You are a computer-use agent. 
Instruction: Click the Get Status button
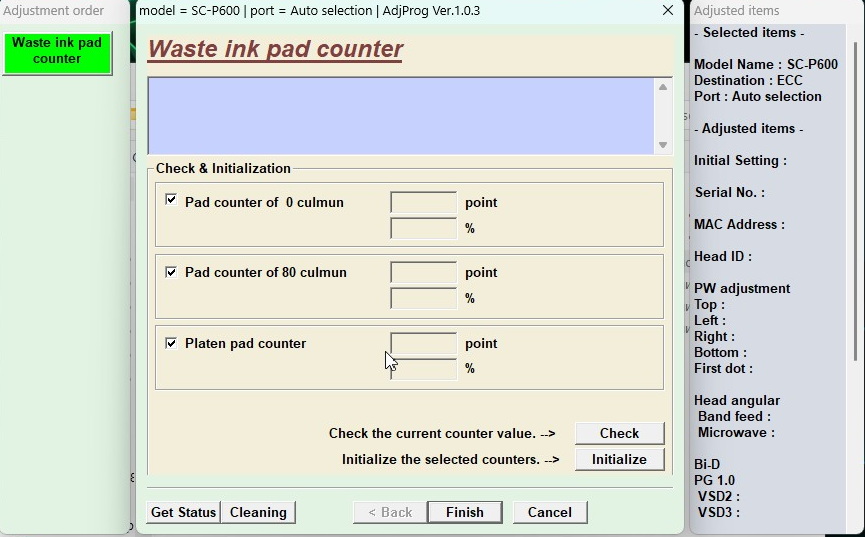click(183, 512)
